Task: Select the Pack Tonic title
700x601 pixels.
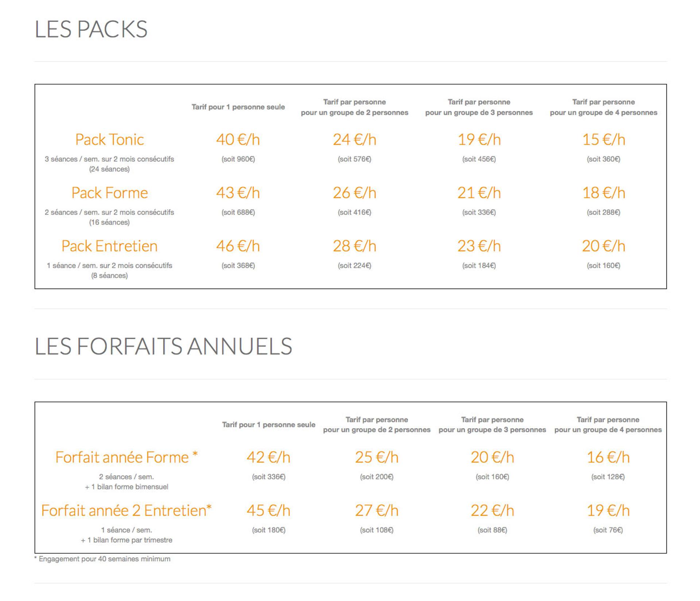Action: click(109, 140)
